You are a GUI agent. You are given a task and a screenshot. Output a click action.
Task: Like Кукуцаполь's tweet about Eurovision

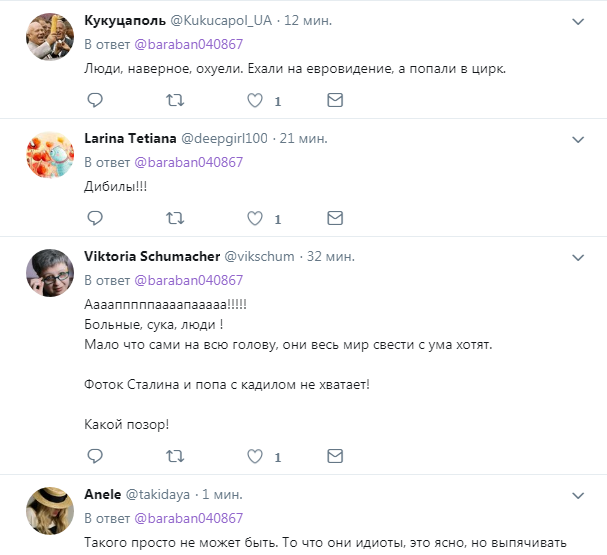coord(255,100)
